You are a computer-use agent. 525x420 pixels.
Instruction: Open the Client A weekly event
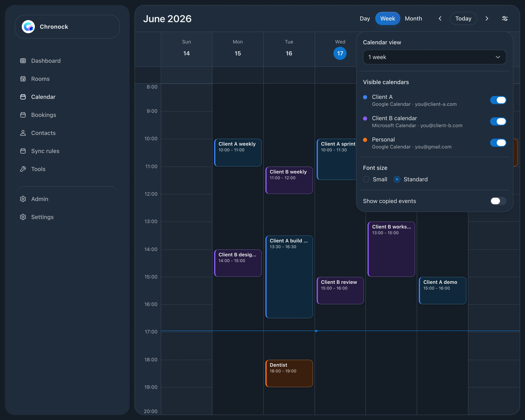tap(238, 153)
